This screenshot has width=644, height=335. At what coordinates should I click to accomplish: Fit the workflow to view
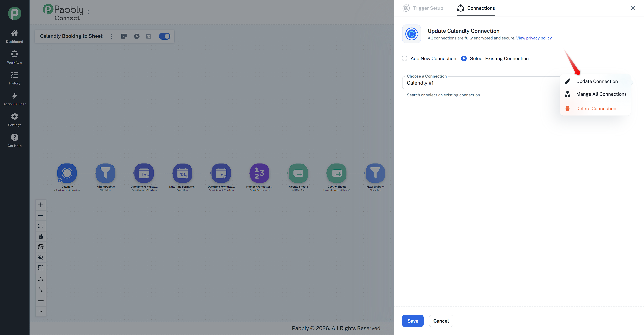[41, 226]
